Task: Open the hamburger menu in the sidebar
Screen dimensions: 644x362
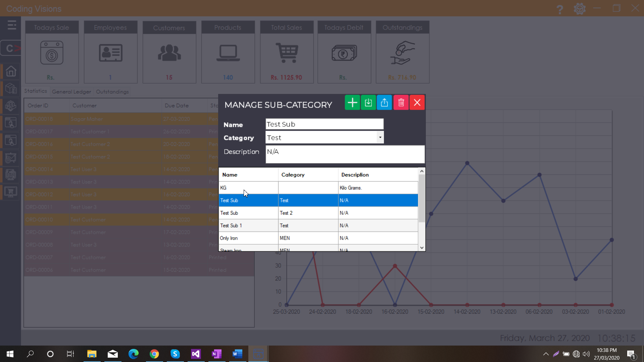Action: [x=12, y=25]
